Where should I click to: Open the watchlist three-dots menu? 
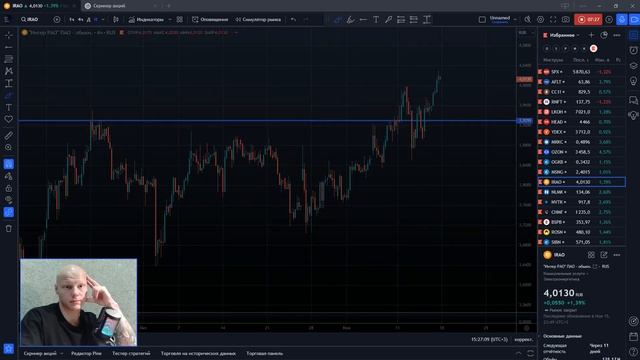[617, 35]
